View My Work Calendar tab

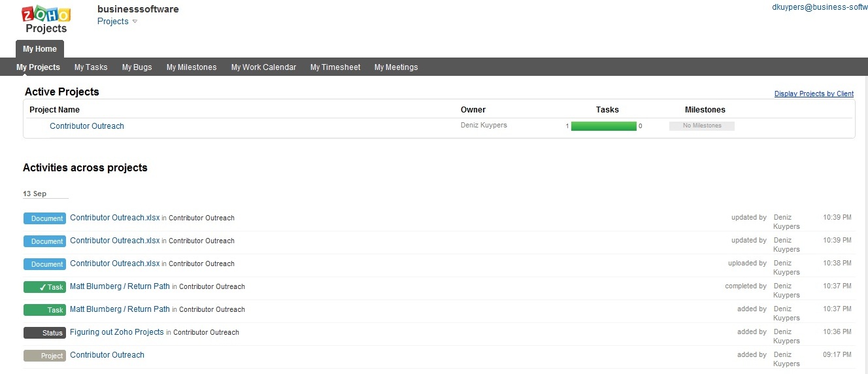tap(263, 67)
